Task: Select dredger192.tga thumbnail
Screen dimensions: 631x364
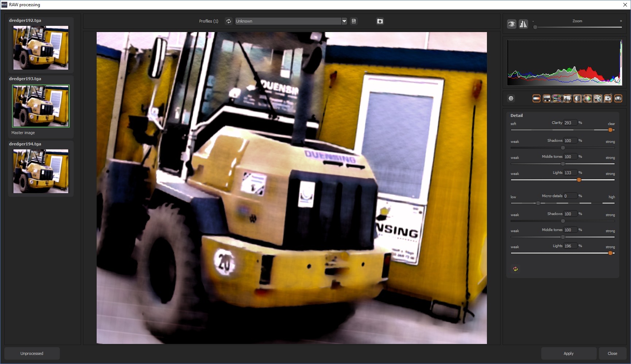Action: click(x=41, y=48)
